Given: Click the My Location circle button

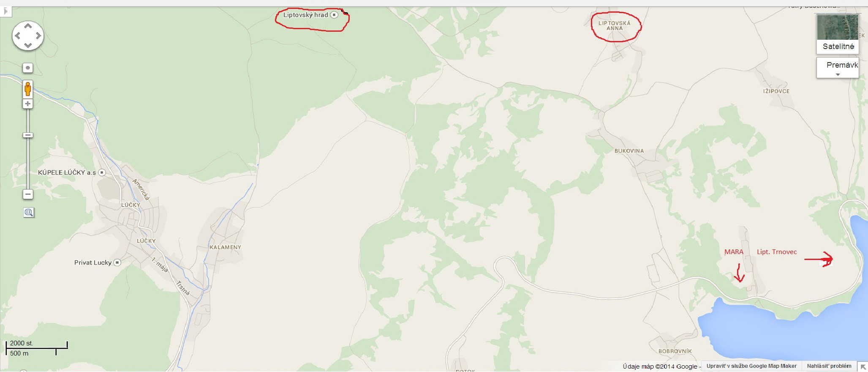Looking at the screenshot, I should click(28, 68).
